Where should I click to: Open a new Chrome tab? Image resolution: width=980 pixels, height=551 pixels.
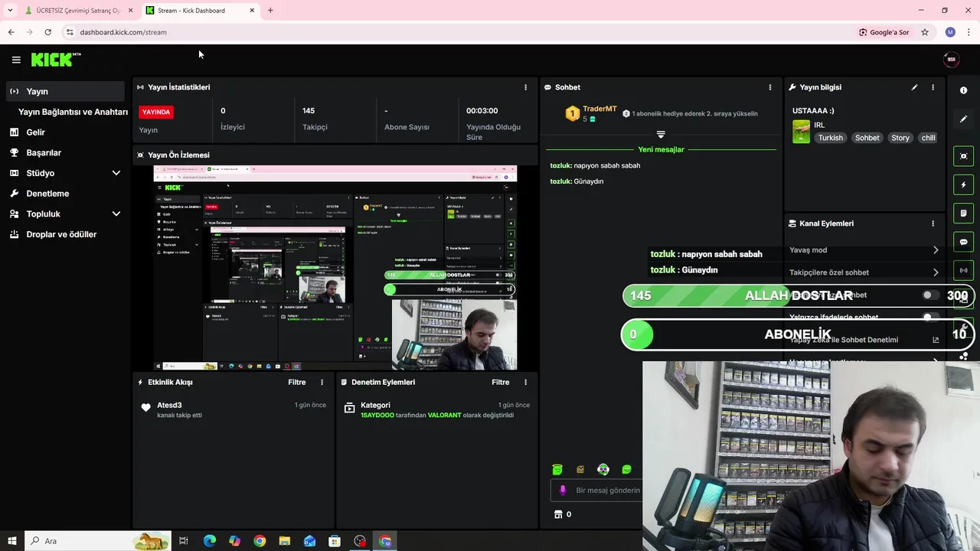point(270,10)
